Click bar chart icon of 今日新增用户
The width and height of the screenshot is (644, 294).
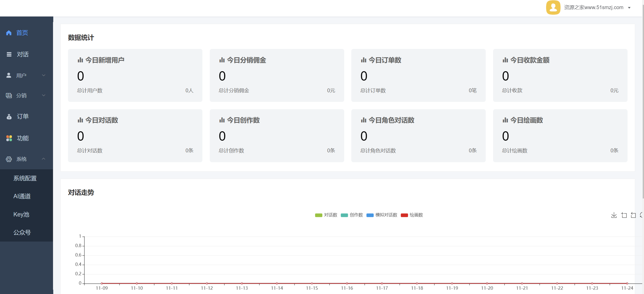80,60
